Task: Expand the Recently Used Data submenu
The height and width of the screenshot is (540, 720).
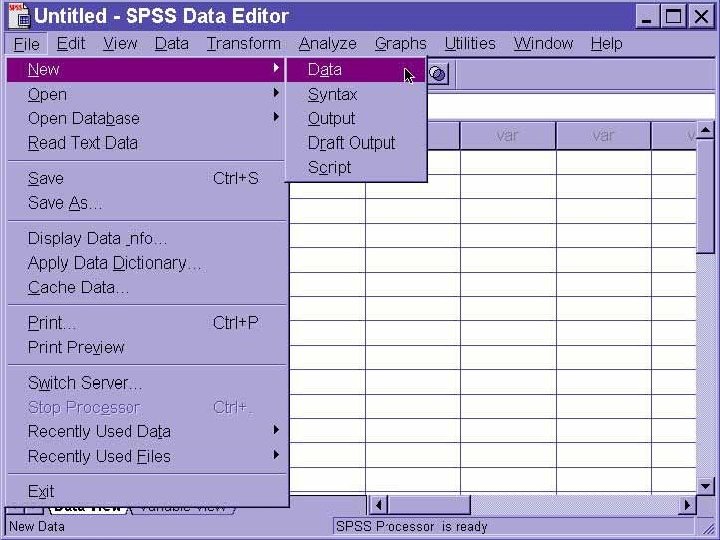Action: (146, 431)
